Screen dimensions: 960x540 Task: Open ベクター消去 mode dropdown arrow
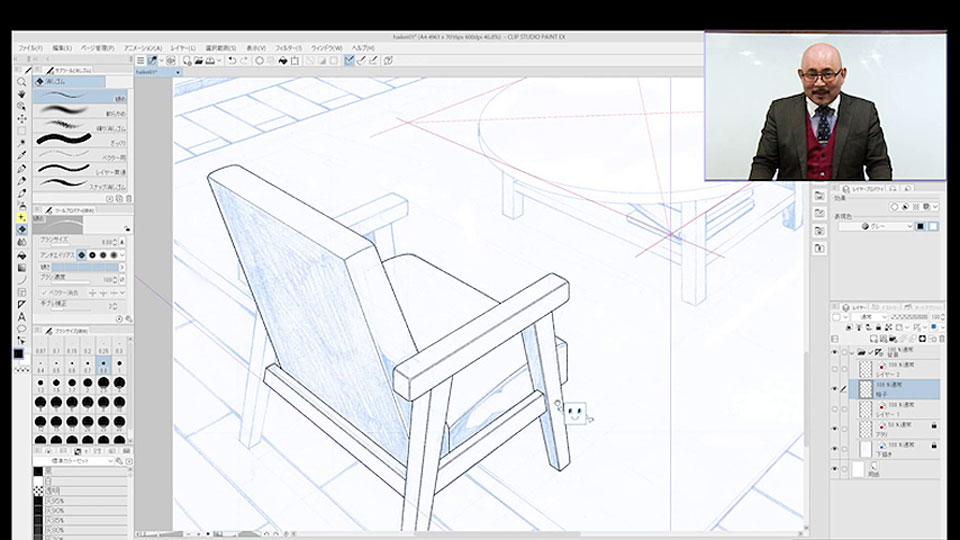coord(122,293)
